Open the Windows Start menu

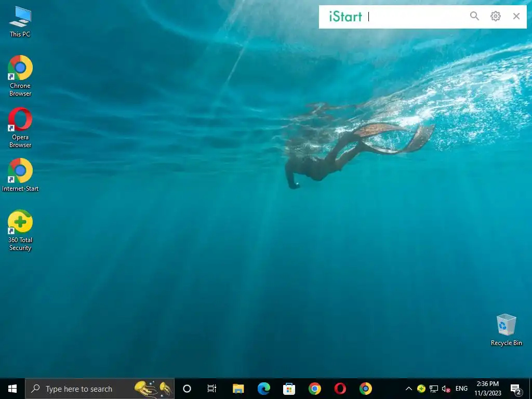click(12, 389)
